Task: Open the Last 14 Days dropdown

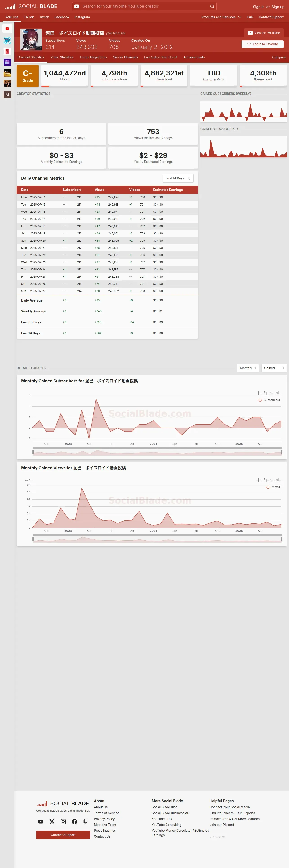Action: pos(178,178)
